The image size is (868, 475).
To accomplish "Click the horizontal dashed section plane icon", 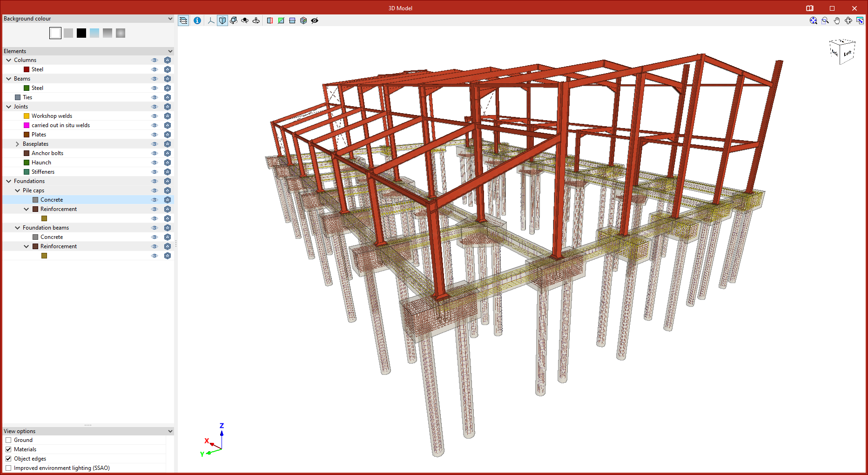I will tap(292, 20).
